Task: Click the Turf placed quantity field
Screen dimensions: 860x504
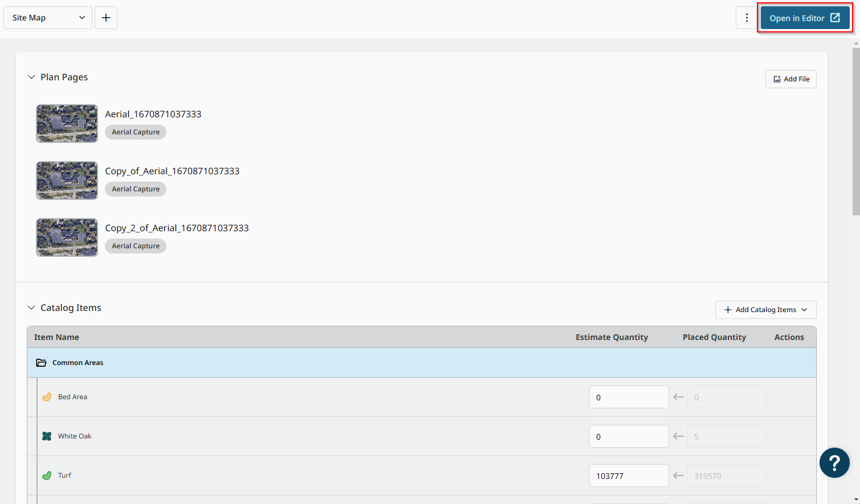Action: pos(727,476)
